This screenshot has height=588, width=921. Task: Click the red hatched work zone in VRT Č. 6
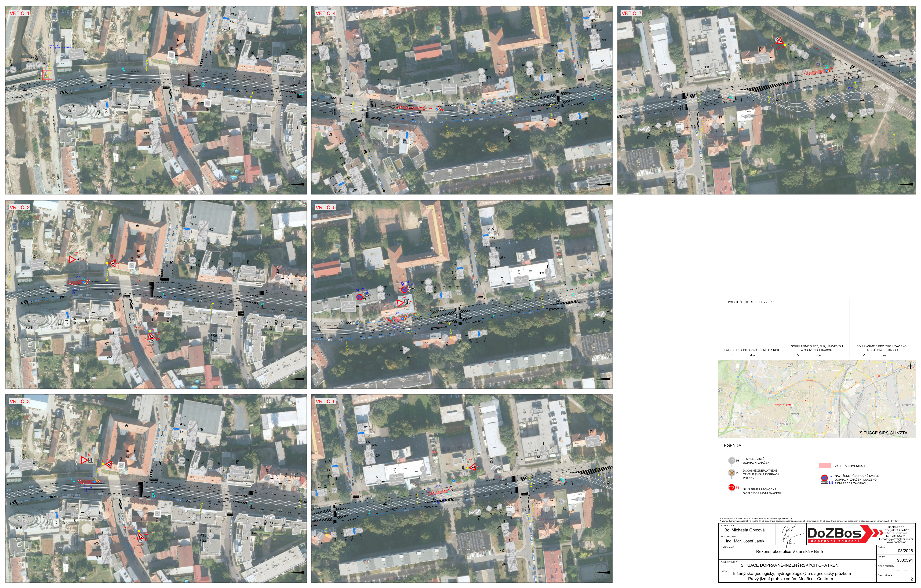coord(439,493)
